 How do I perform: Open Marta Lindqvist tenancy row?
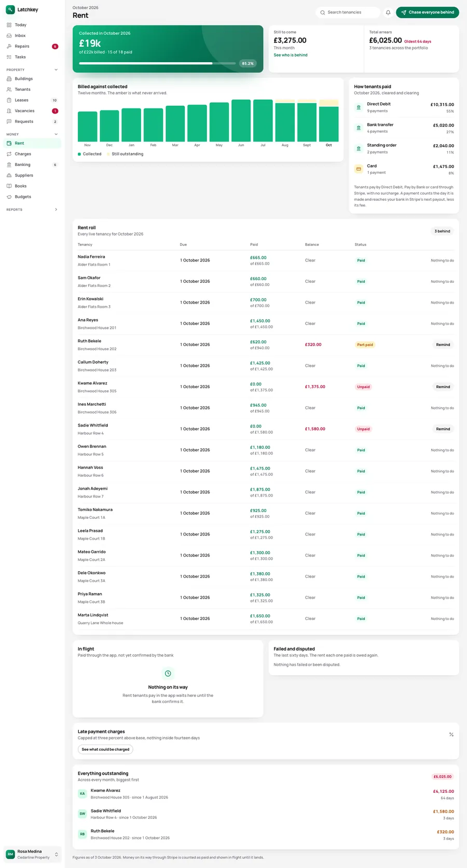coord(266,618)
